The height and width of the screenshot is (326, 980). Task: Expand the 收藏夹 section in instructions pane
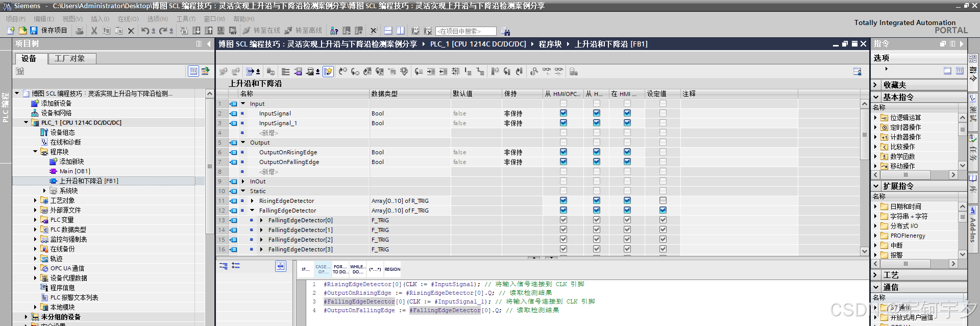tap(876, 85)
